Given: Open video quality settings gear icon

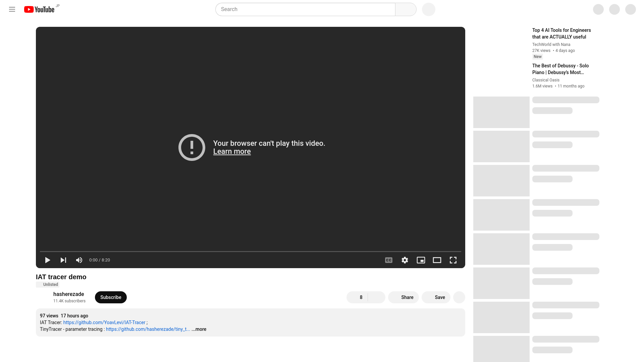Looking at the screenshot, I should 405,260.
